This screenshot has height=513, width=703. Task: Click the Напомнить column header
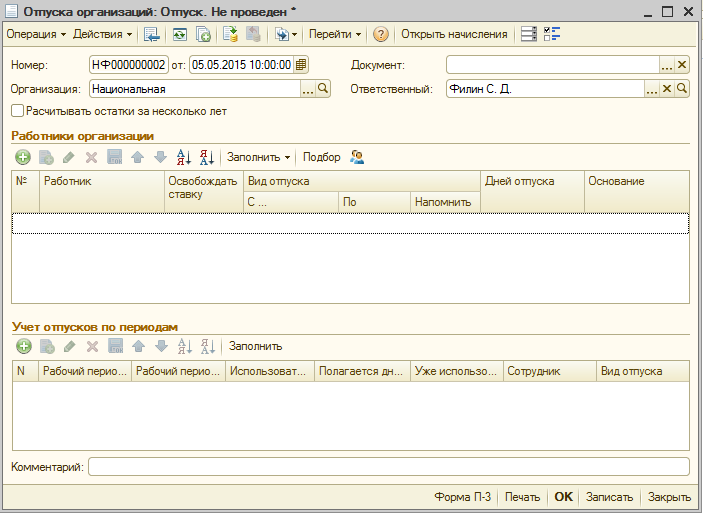(x=445, y=202)
